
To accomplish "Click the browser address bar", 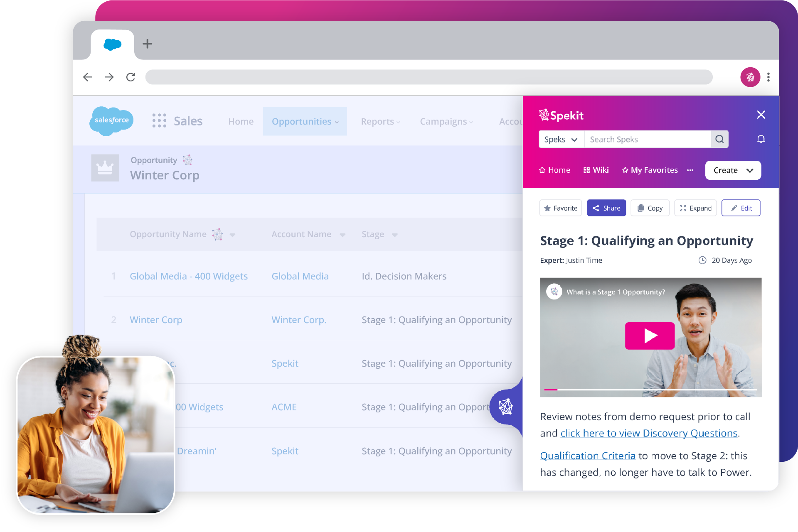I will point(429,77).
